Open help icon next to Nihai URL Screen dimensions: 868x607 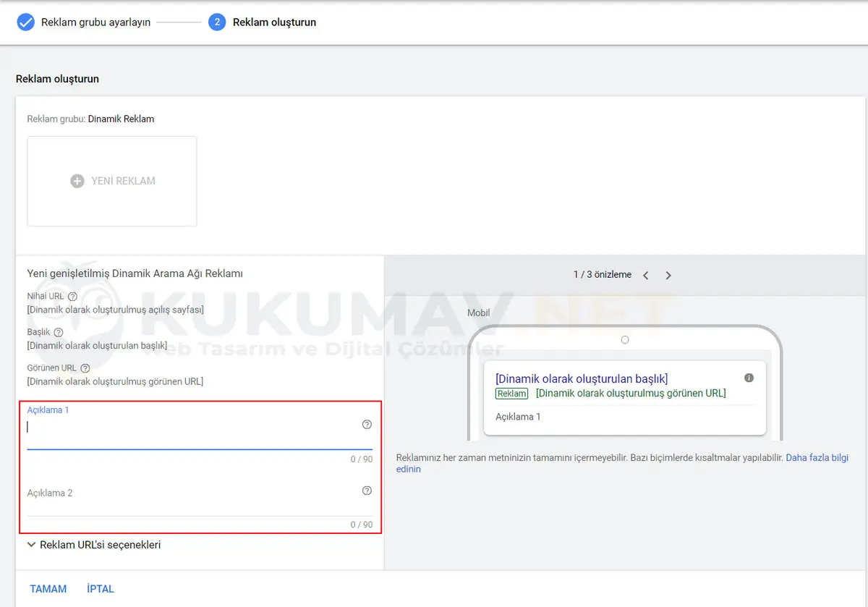tap(72, 297)
